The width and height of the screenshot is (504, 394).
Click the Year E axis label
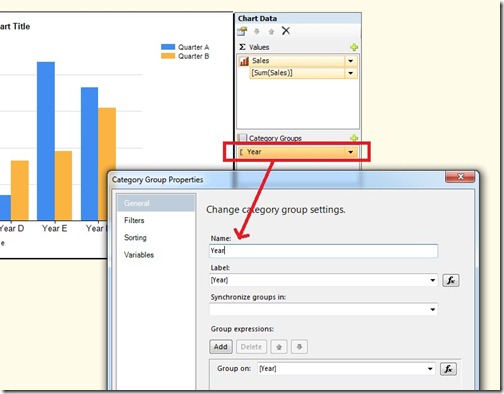pyautogui.click(x=54, y=228)
